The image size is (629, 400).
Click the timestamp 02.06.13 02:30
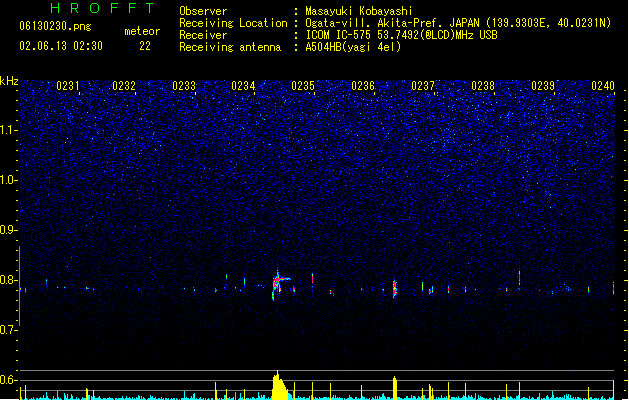tap(61, 46)
